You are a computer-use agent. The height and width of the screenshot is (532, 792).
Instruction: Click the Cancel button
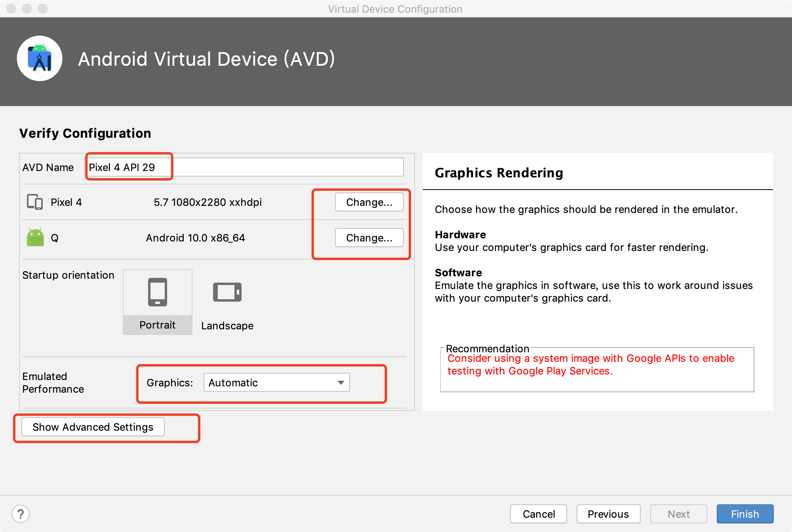coord(539,514)
